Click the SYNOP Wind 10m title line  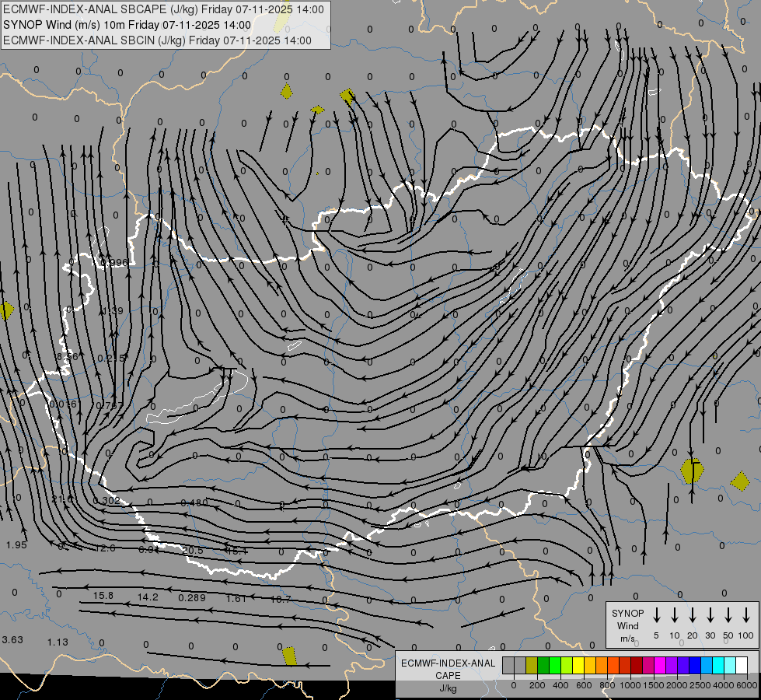pyautogui.click(x=127, y=25)
